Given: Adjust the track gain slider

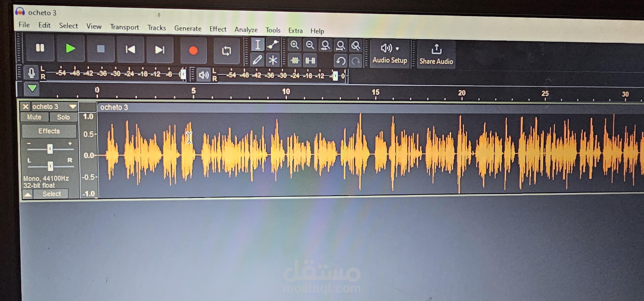Looking at the screenshot, I should click(x=50, y=149).
